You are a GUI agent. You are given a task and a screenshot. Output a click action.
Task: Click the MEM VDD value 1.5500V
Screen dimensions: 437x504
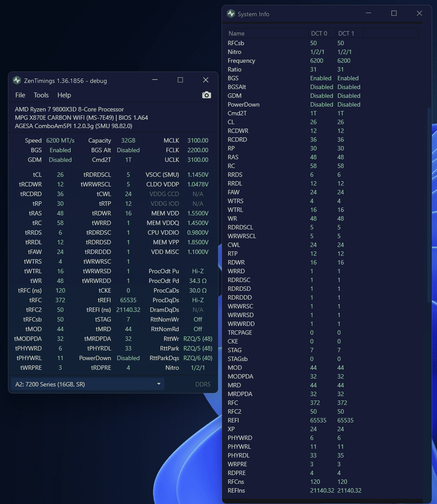coord(198,213)
